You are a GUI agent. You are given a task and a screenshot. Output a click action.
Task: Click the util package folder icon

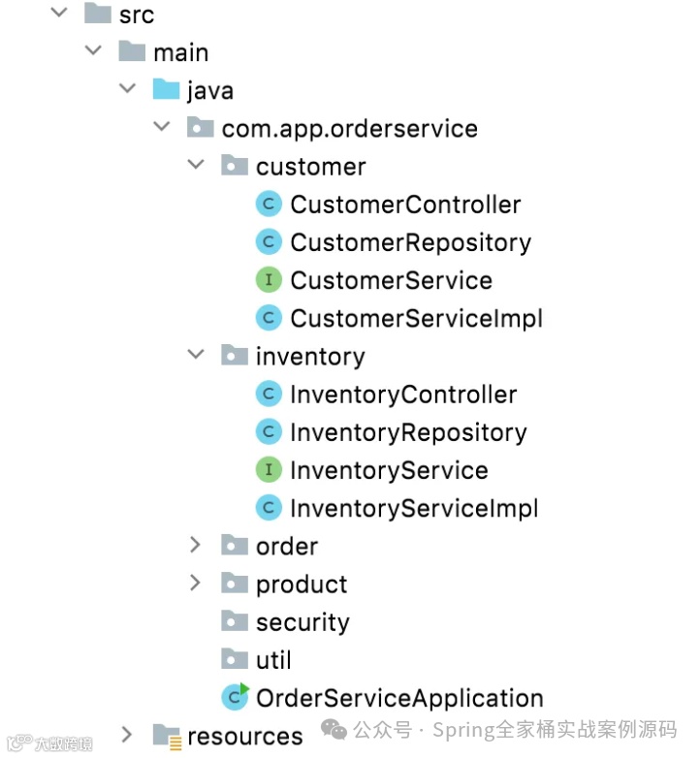point(234,659)
